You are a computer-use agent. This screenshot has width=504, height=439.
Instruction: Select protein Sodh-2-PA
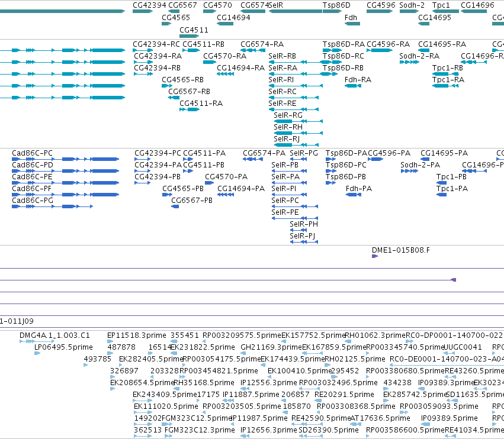pos(420,165)
